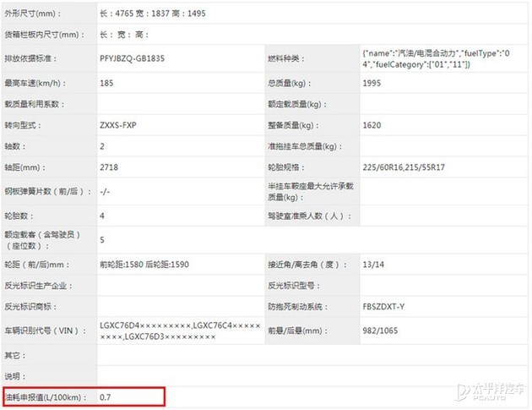Click the '防抱死制动系统' label
532x410 pixels.
pos(297,307)
